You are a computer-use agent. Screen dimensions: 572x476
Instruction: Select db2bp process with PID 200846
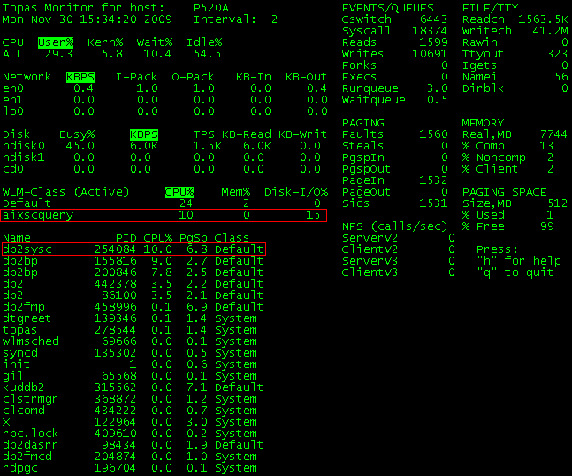pos(133,272)
